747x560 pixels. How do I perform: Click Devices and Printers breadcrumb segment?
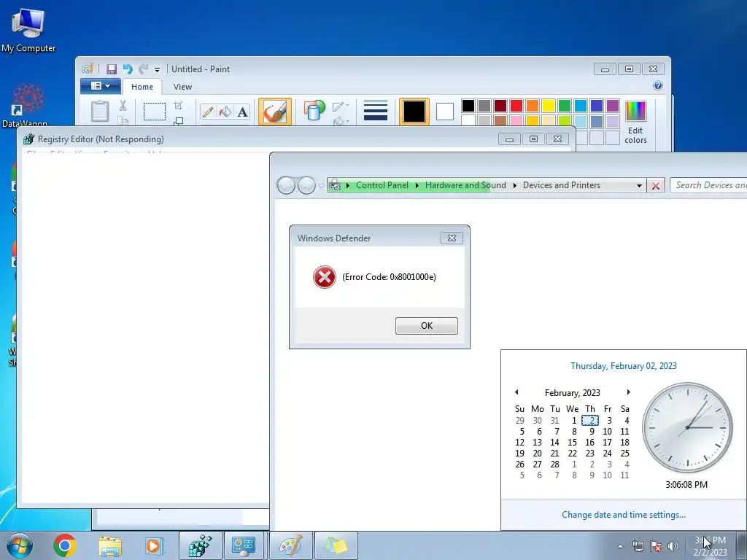tap(562, 185)
